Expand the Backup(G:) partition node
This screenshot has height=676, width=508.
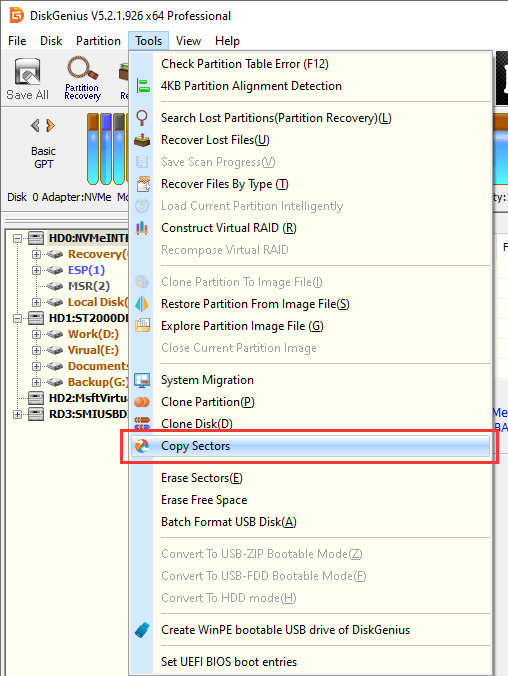pyautogui.click(x=36, y=382)
